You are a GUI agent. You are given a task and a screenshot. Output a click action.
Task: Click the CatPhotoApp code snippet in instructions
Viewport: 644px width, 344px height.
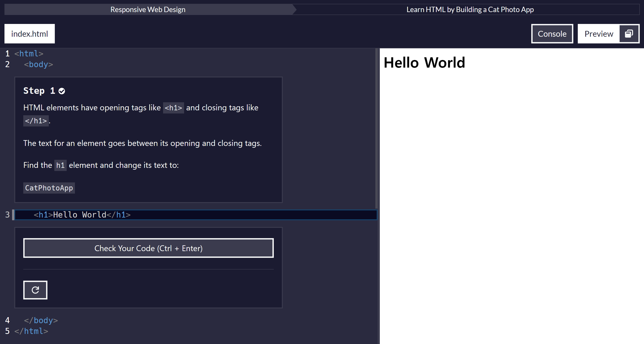tap(49, 188)
